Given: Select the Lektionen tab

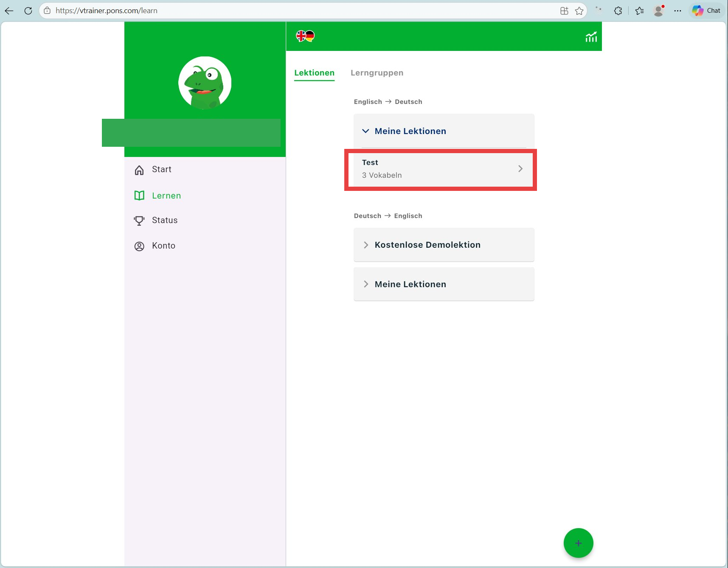Looking at the screenshot, I should click(315, 73).
